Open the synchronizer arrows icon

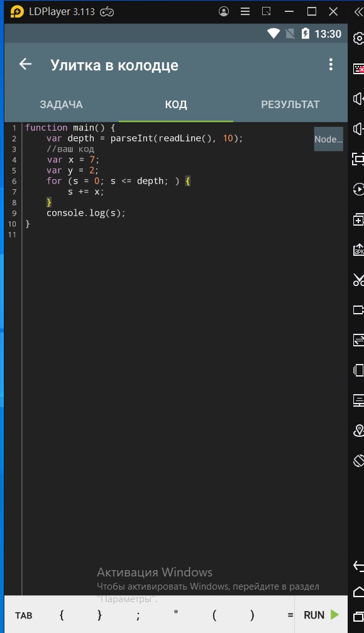point(358,340)
